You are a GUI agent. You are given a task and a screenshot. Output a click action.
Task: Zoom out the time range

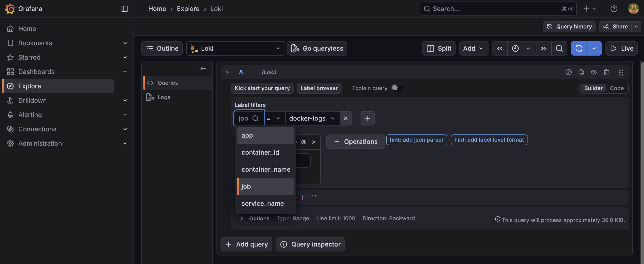[559, 48]
